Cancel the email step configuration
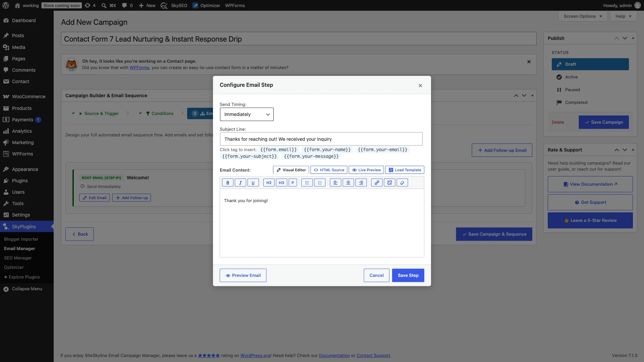This screenshot has width=644, height=362. pyautogui.click(x=376, y=275)
